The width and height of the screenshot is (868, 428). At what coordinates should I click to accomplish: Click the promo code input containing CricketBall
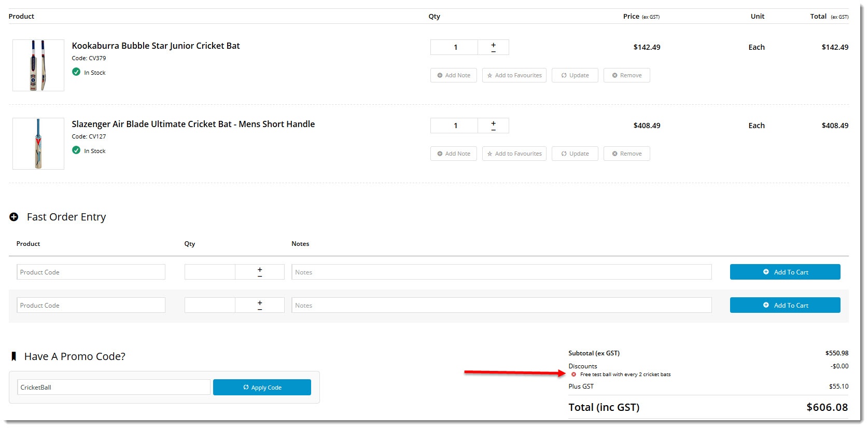114,387
